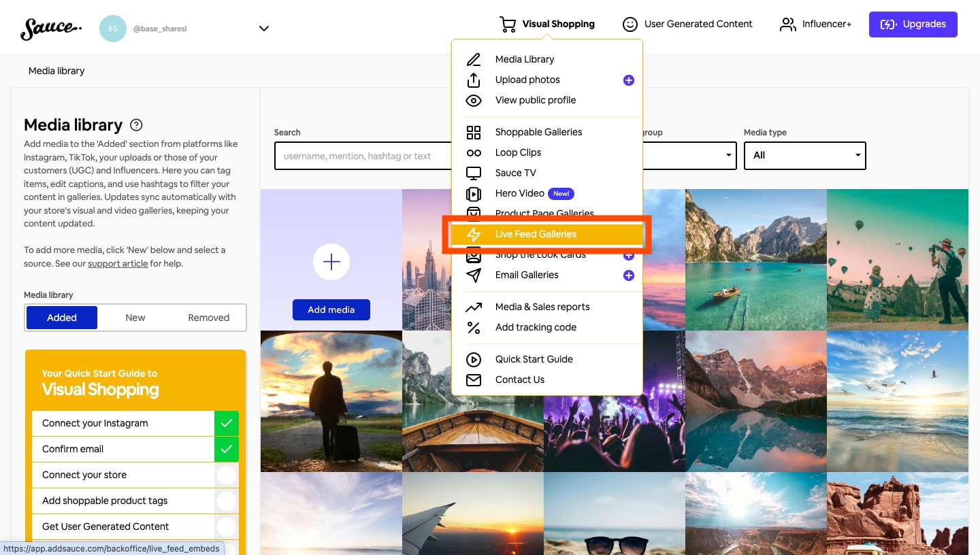
Task: Expand the account switcher chevron
Action: click(x=264, y=29)
